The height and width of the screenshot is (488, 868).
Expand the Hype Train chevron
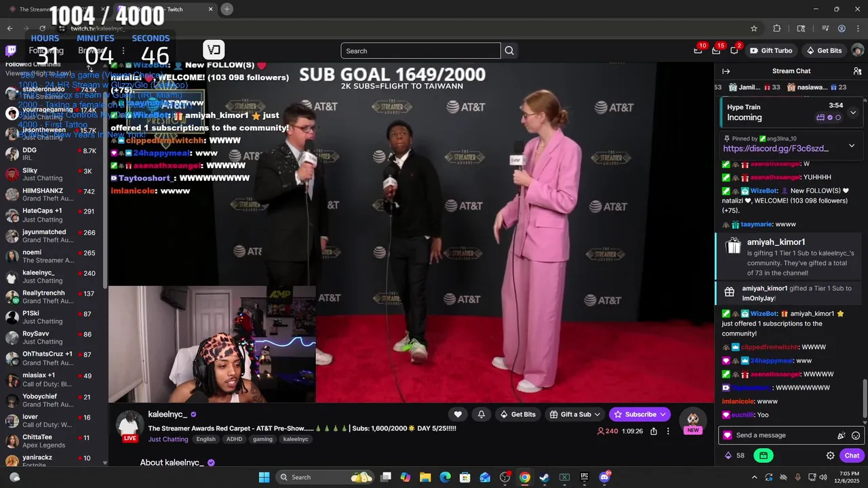853,113
